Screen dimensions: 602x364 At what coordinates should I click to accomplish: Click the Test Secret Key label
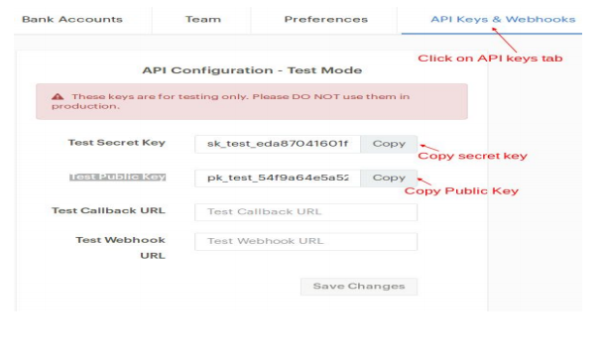[117, 143]
